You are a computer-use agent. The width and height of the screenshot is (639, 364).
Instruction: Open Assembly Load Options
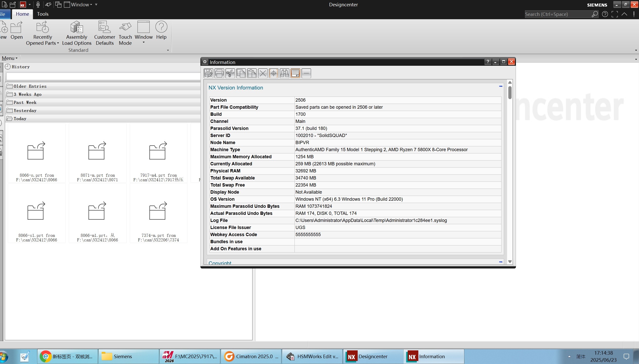[x=77, y=33]
